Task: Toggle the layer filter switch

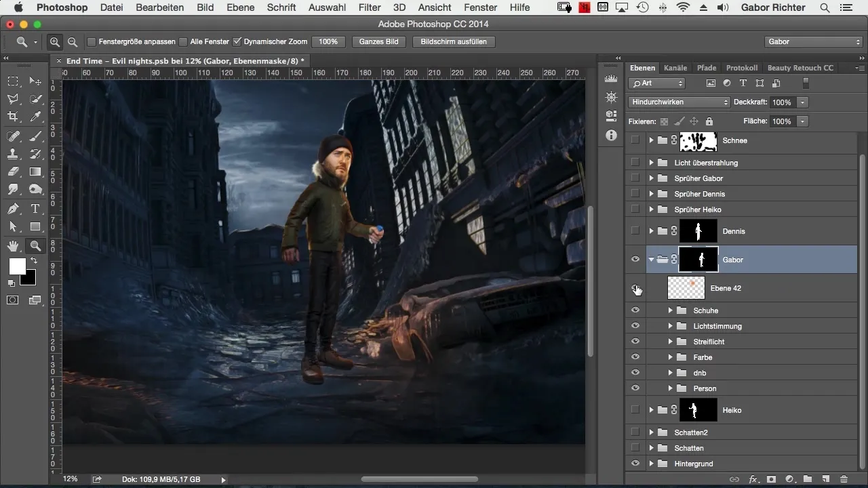Action: pyautogui.click(x=806, y=83)
